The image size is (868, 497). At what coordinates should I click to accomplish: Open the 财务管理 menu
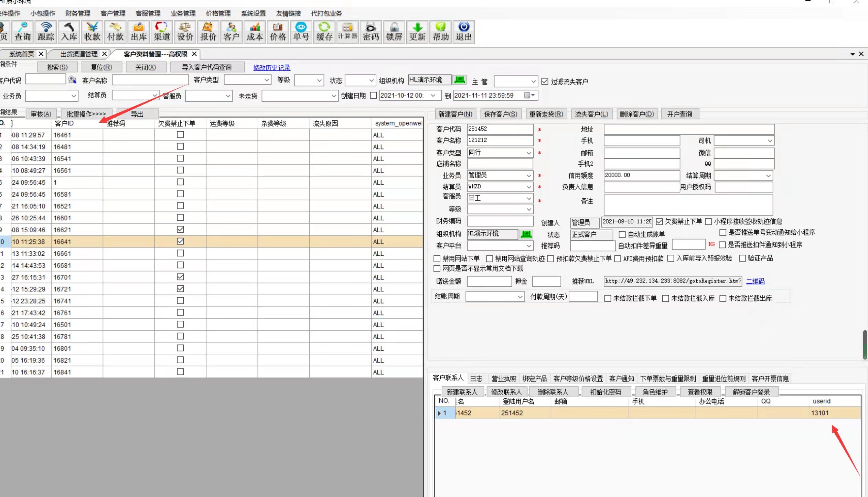78,13
